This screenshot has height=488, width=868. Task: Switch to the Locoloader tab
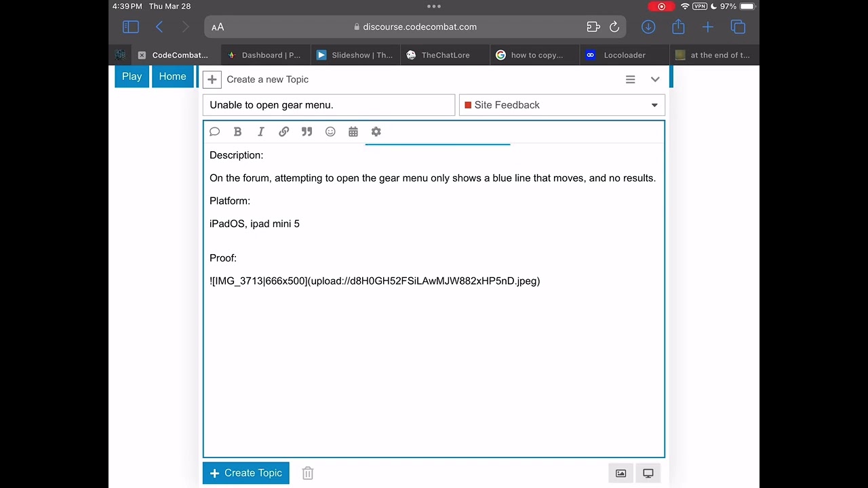coord(624,56)
